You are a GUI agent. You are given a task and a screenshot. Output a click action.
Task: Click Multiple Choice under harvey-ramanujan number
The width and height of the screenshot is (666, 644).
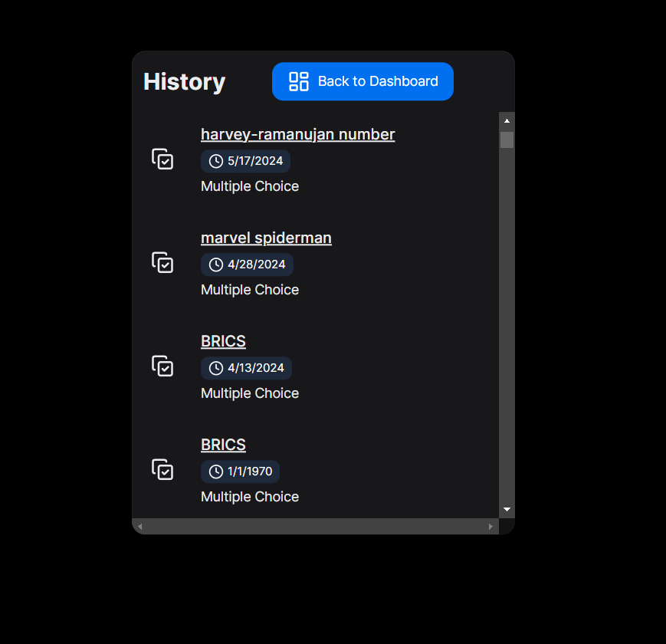coord(250,186)
